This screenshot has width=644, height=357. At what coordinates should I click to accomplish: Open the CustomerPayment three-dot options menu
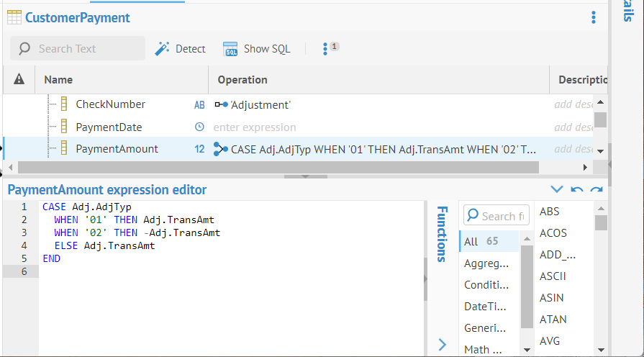593,17
